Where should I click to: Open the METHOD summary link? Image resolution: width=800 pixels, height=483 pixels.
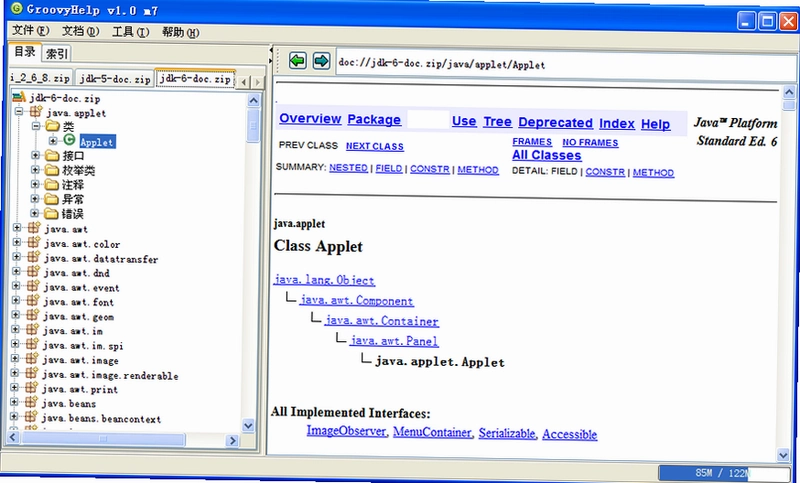point(478,170)
